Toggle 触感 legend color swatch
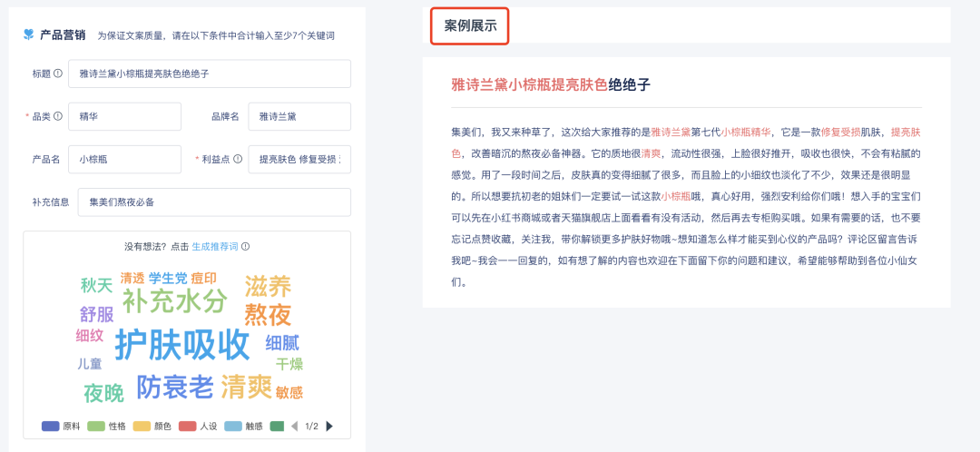The image size is (980, 452). (x=232, y=427)
